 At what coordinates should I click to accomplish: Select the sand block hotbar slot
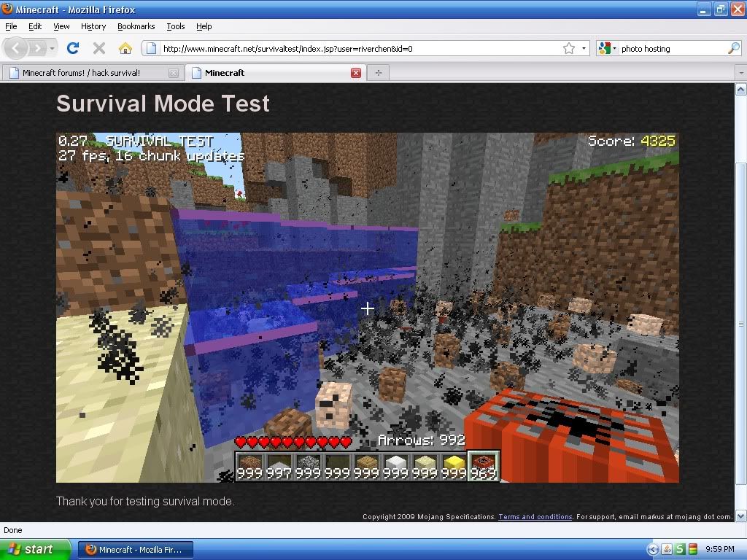425,466
